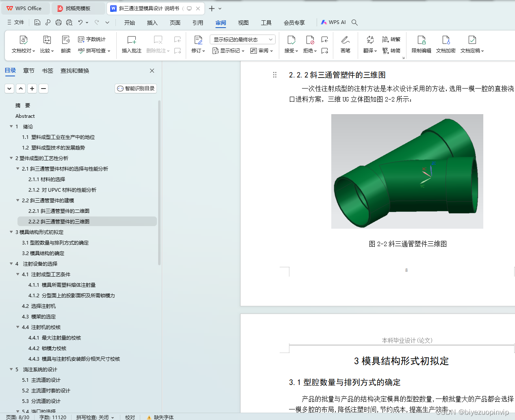The height and width of the screenshot is (420, 515).
Task: Jump to '3.2 模具结构的确定' heading
Action: (x=43, y=253)
